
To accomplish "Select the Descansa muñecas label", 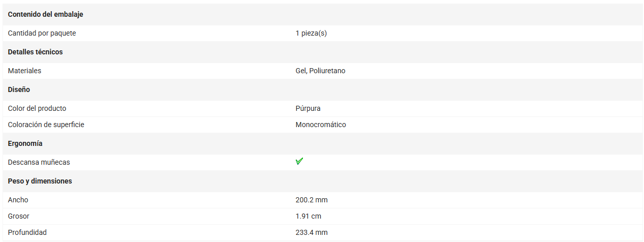I will click(x=39, y=162).
